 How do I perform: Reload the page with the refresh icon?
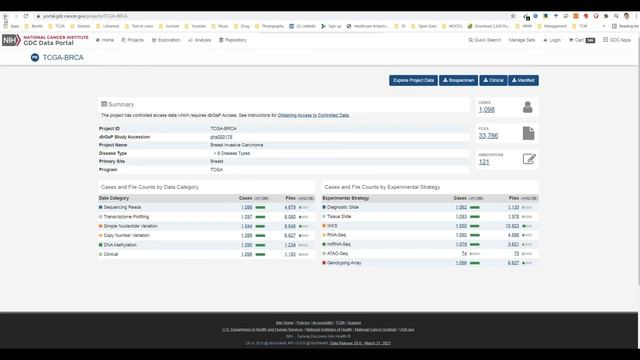click(x=26, y=16)
